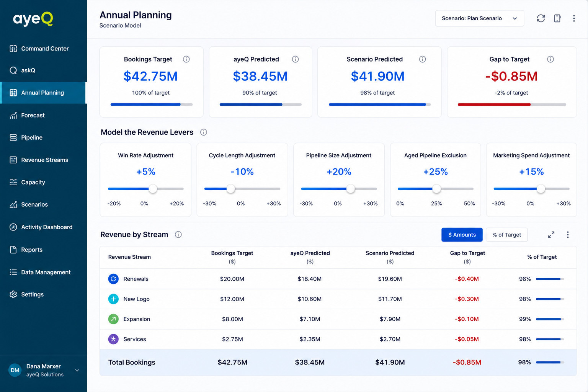This screenshot has height=392, width=588.
Task: Open Revenue by Stream more options menu
Action: [x=568, y=235]
